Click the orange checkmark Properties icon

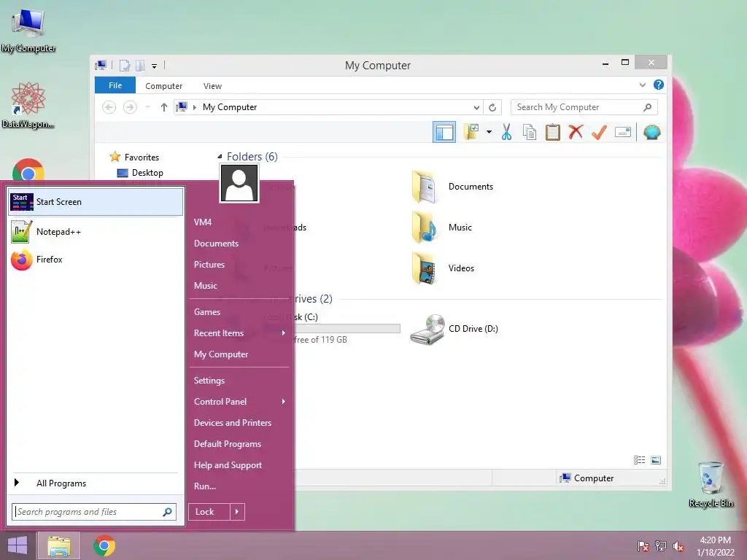(x=599, y=132)
